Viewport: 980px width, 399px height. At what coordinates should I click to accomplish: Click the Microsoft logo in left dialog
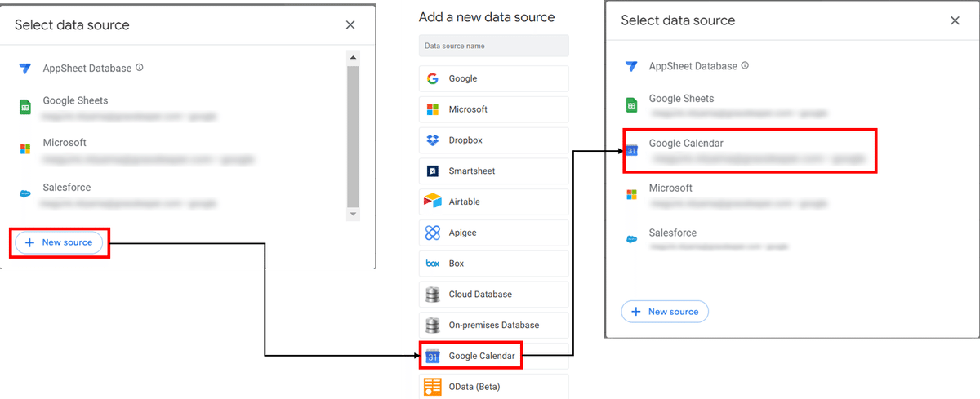tap(25, 149)
